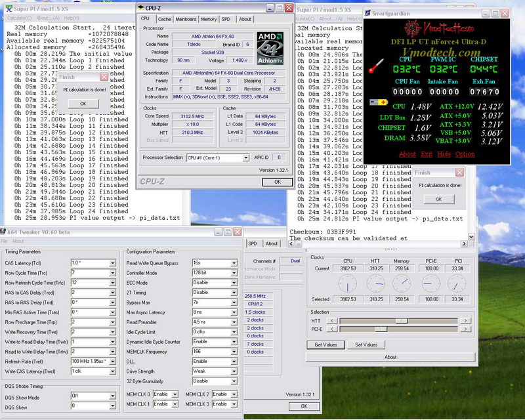This screenshot has width=525, height=420.
Task: Click the CPU-Z title bar icon
Action: coord(140,8)
